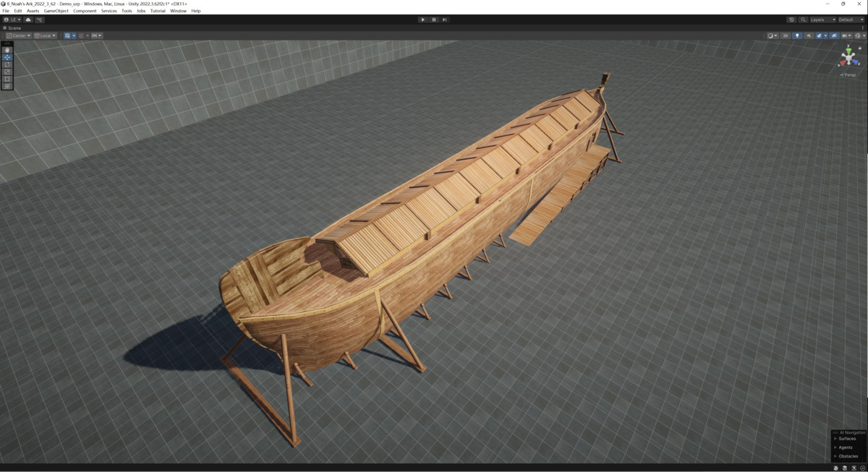868x472 pixels.
Task: Click the green Y axis gizmo cone
Action: pyautogui.click(x=850, y=49)
